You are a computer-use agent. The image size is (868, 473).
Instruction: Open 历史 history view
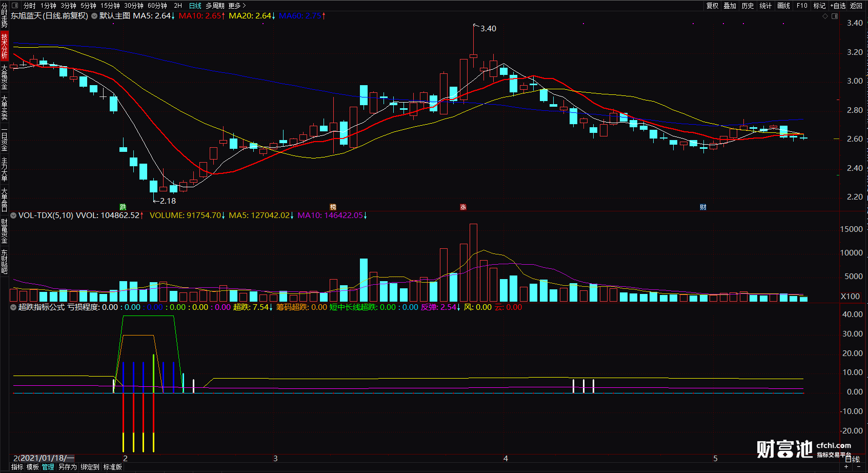tap(748, 6)
